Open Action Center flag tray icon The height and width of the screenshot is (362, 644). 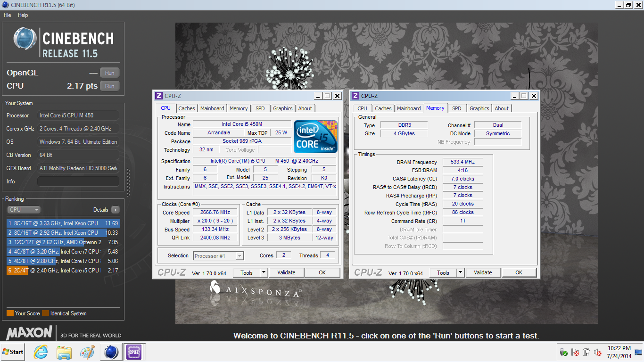(x=575, y=352)
